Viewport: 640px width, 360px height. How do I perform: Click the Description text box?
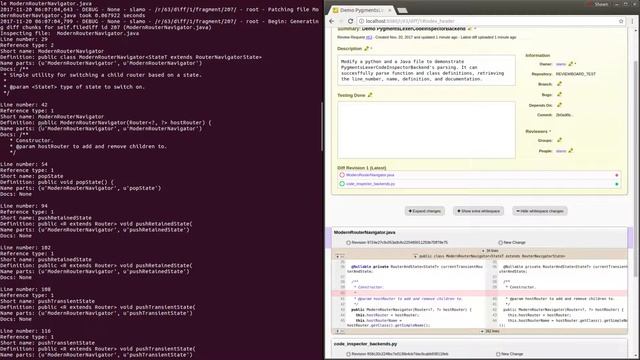click(426, 70)
